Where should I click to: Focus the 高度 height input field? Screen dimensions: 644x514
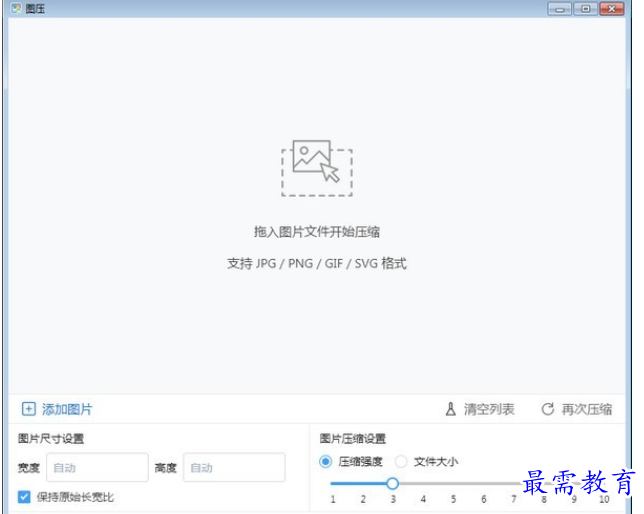point(233,467)
